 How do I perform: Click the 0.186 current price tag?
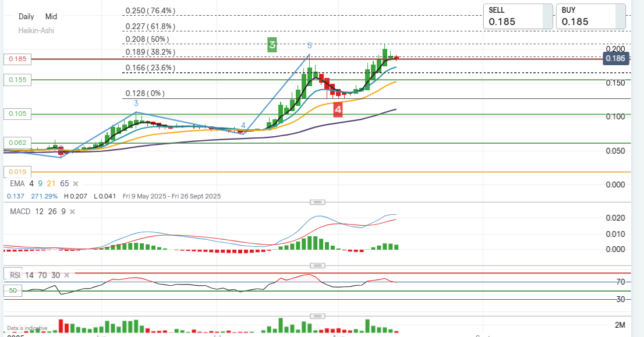(615, 58)
